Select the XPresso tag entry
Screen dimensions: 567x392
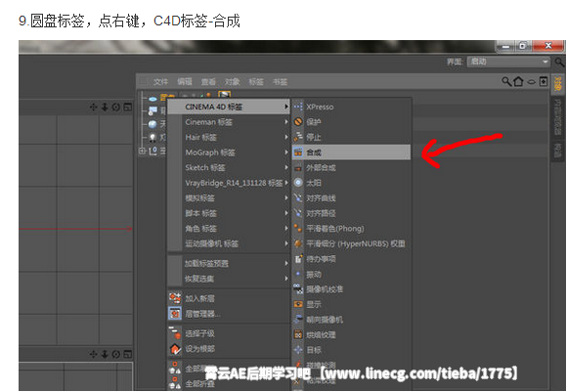(x=351, y=107)
